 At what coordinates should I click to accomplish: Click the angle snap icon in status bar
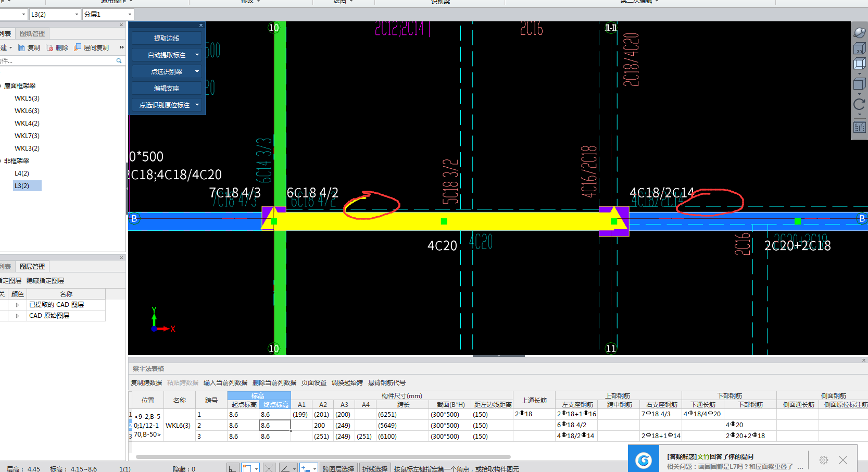click(x=285, y=468)
